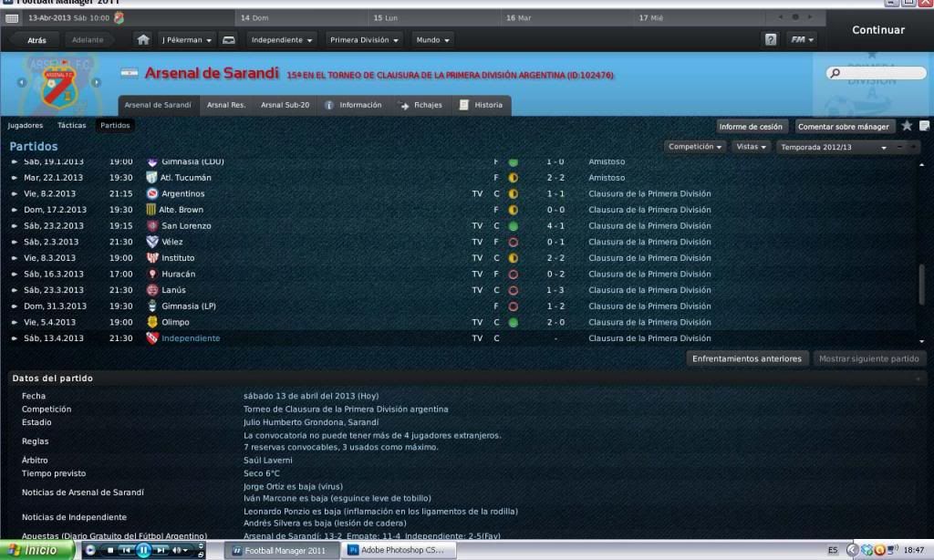Skip to next track in taskbar media player
Image resolution: width=934 pixels, height=560 pixels.
[x=161, y=551]
